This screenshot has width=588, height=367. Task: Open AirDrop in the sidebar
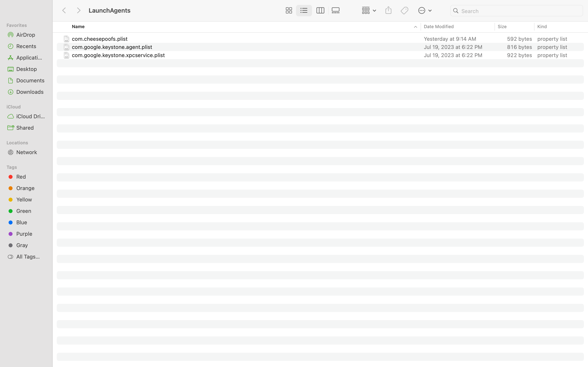click(x=26, y=35)
